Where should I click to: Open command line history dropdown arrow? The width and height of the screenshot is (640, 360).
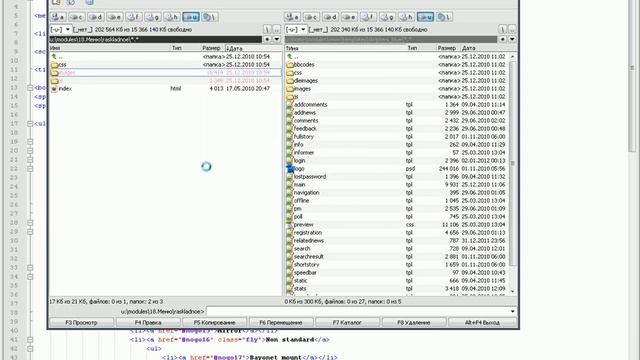coord(513,311)
